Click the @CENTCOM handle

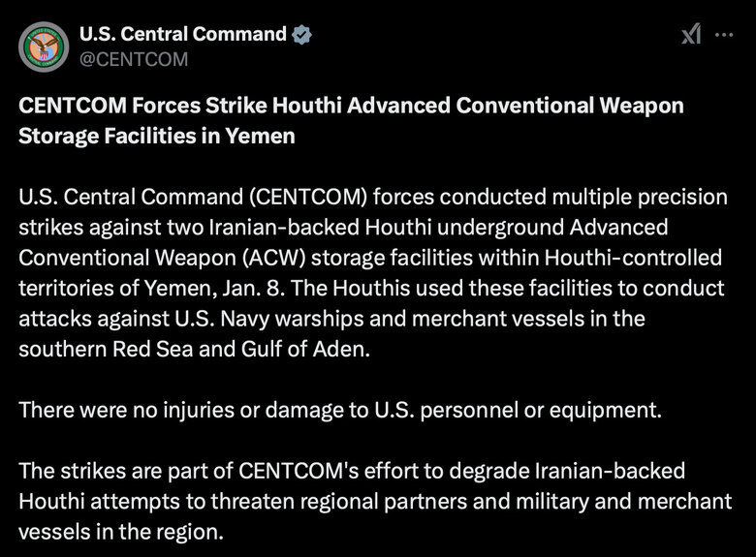pos(134,59)
